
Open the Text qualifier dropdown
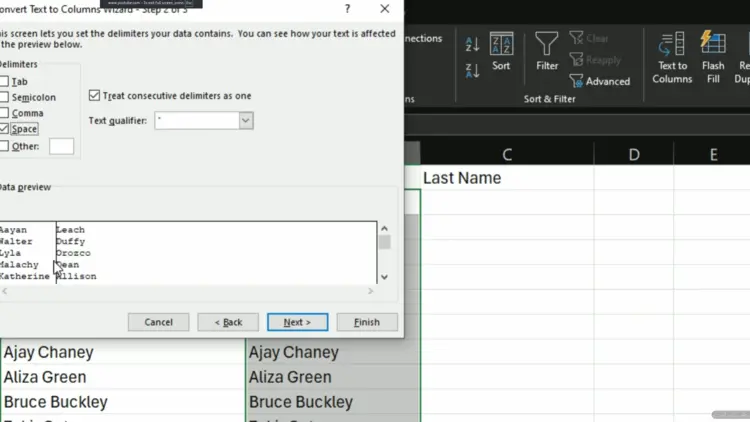click(x=246, y=121)
